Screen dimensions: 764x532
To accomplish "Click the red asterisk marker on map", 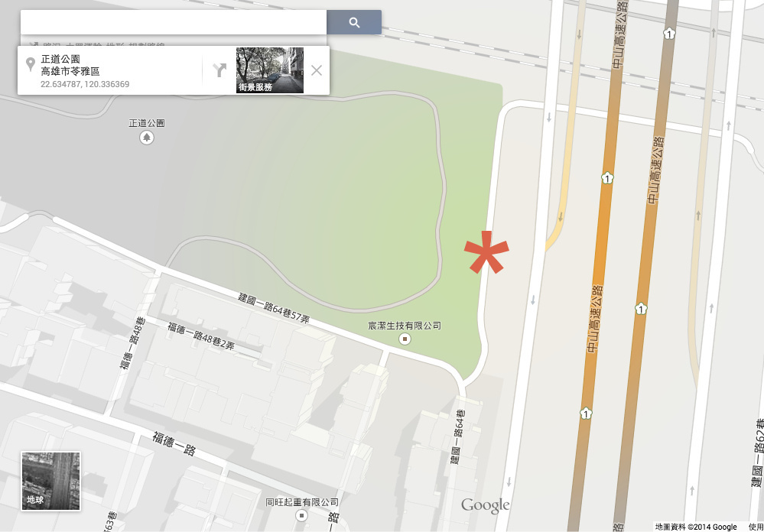I will (x=486, y=252).
